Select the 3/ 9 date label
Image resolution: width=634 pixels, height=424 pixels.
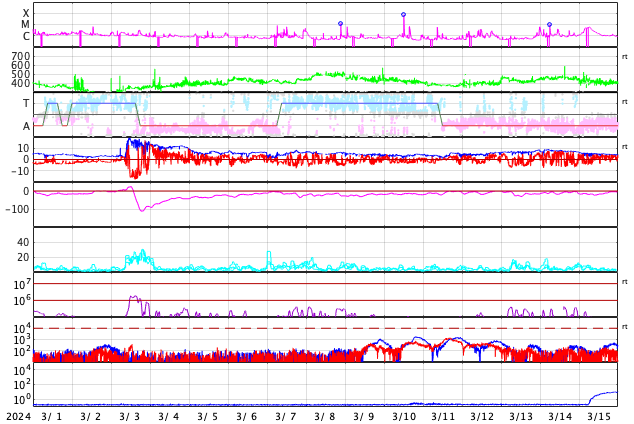coord(363,416)
